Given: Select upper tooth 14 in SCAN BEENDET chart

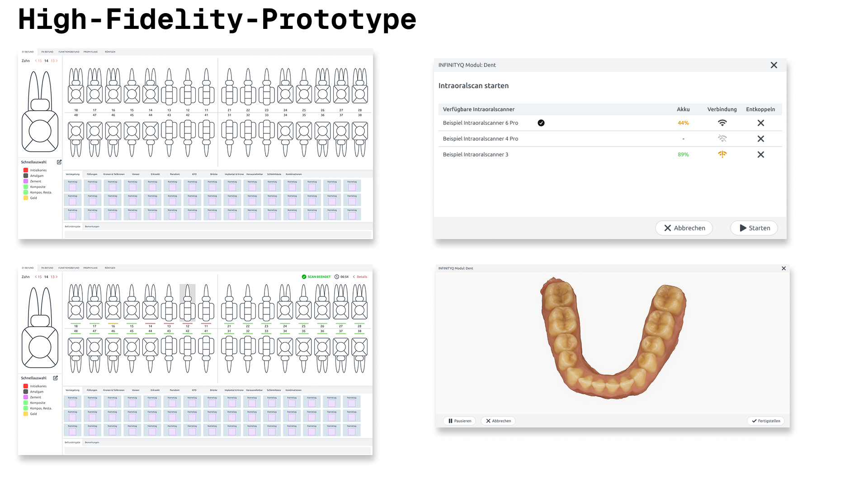Looking at the screenshot, I should [151, 302].
